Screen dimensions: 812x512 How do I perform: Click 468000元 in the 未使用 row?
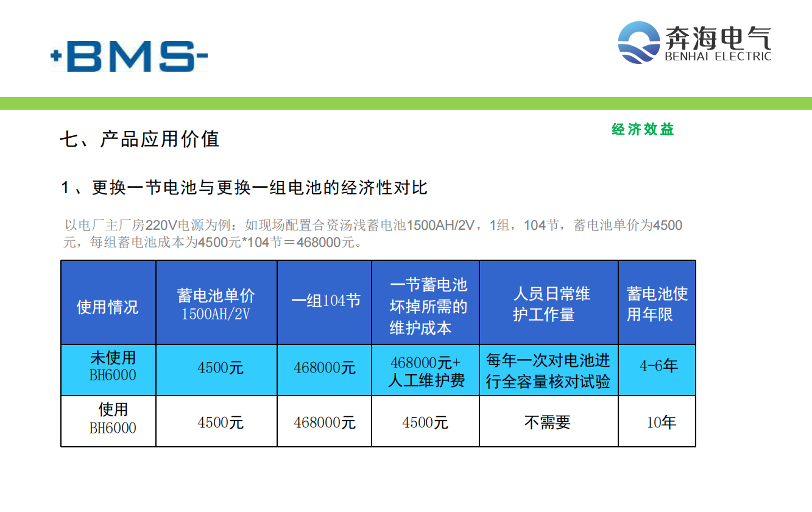point(325,368)
